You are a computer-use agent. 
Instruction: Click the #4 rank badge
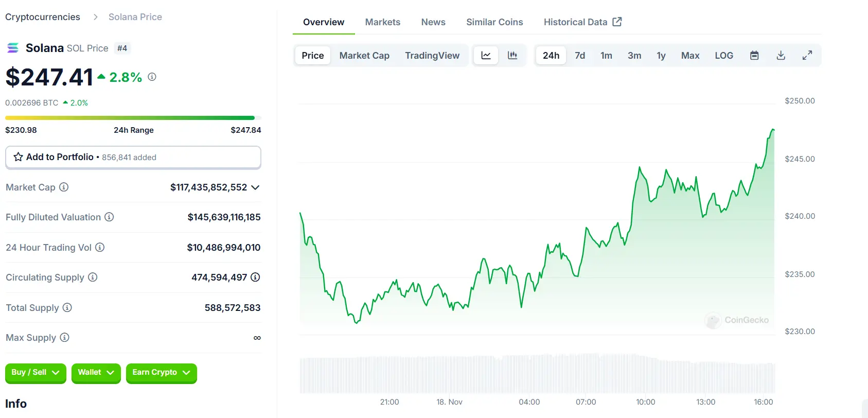coord(122,48)
